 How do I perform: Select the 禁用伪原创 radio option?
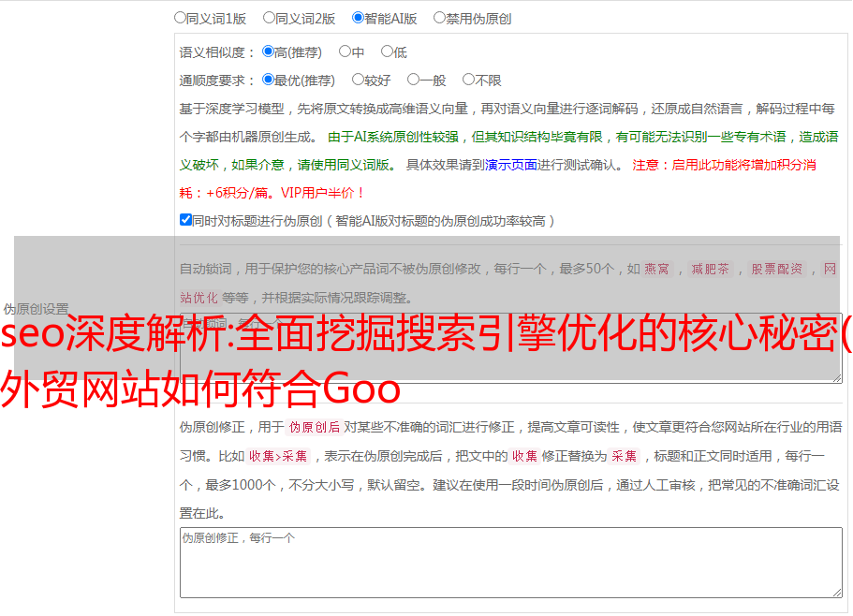pyautogui.click(x=439, y=18)
